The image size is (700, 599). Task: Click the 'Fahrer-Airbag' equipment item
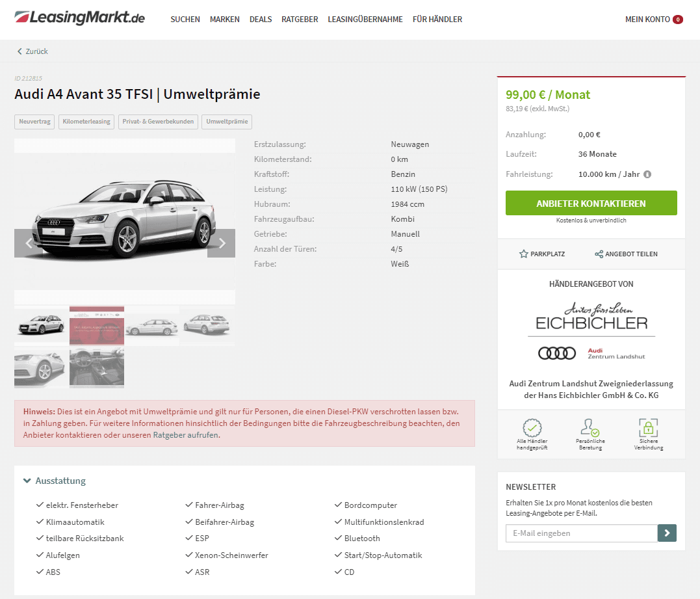pyautogui.click(x=220, y=505)
